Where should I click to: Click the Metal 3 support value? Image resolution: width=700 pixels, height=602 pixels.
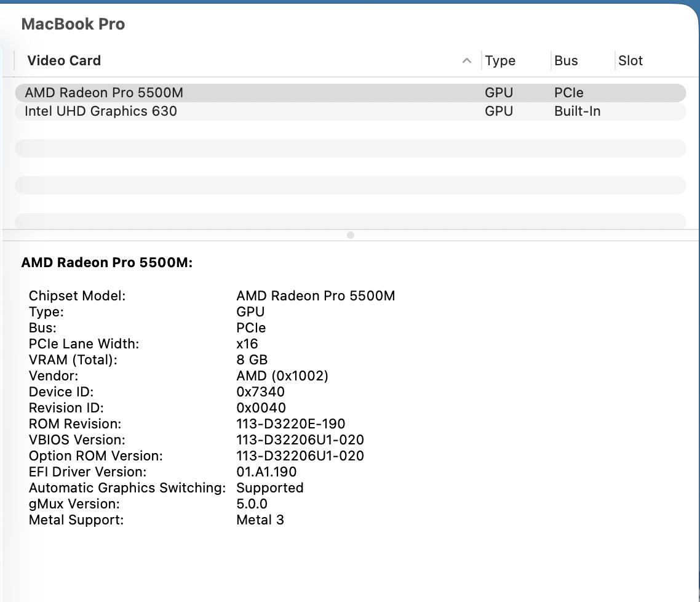coord(260,520)
